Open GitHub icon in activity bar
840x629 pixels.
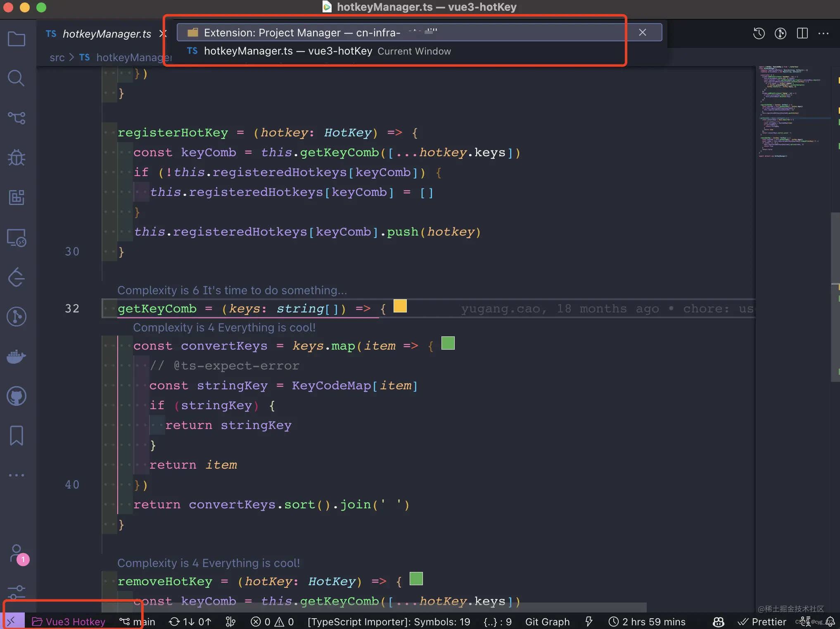(x=17, y=396)
